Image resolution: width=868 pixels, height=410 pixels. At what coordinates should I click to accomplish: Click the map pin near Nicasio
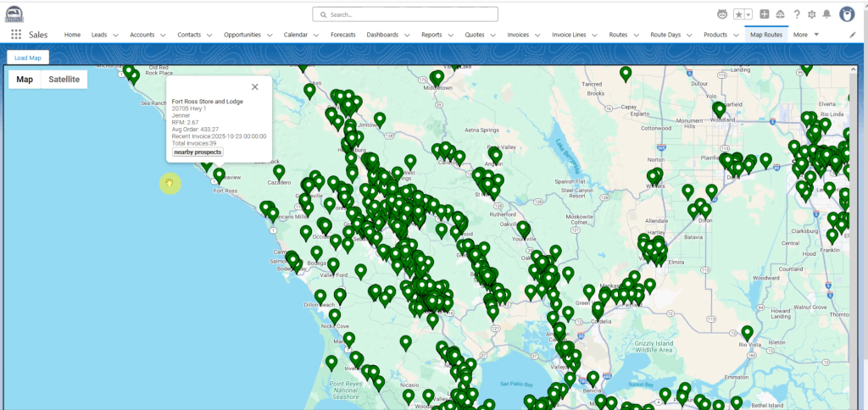(408, 396)
